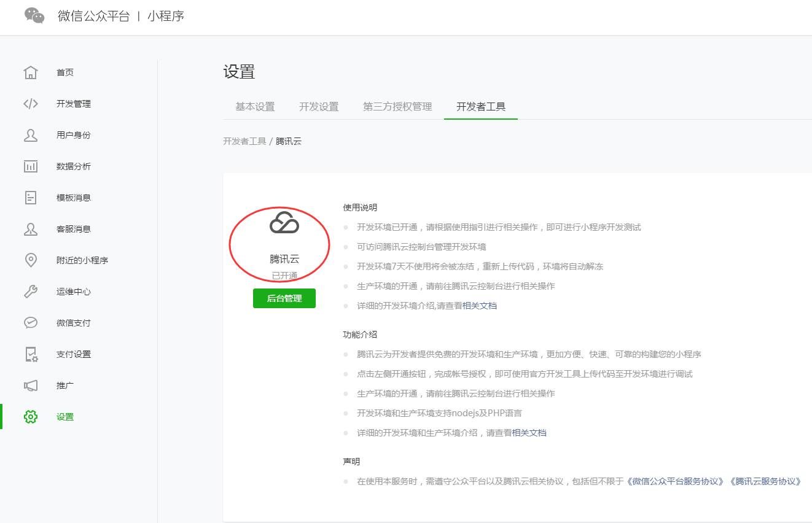The image size is (812, 523).
Task: Select the 设置 label in the sidebar
Action: click(x=65, y=417)
